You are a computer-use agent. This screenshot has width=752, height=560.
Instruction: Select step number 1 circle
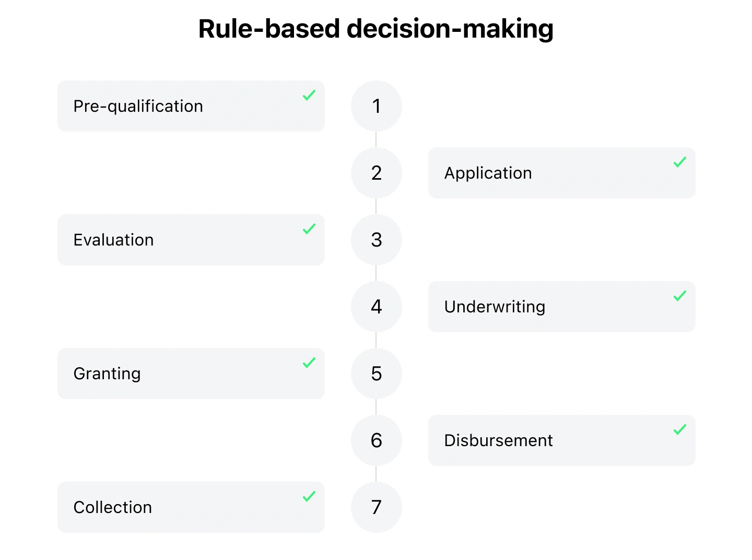377,106
